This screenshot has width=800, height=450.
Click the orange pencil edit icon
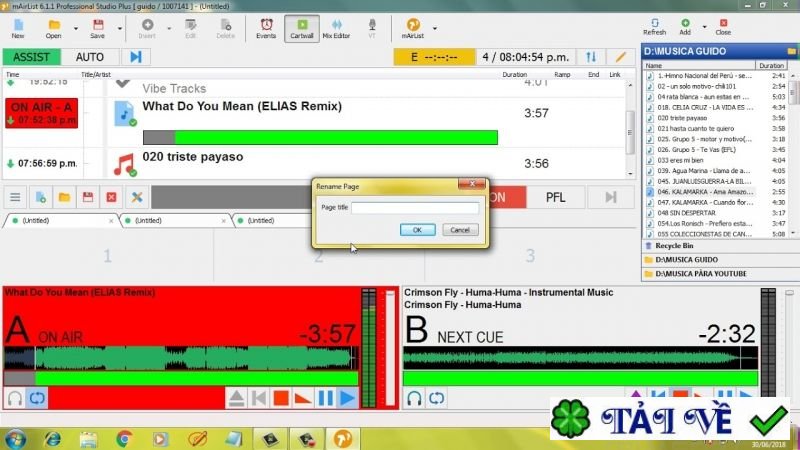[x=620, y=57]
